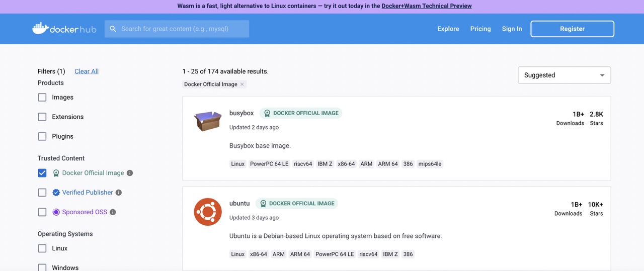Click the IBM Z tag on busybox

click(325, 164)
